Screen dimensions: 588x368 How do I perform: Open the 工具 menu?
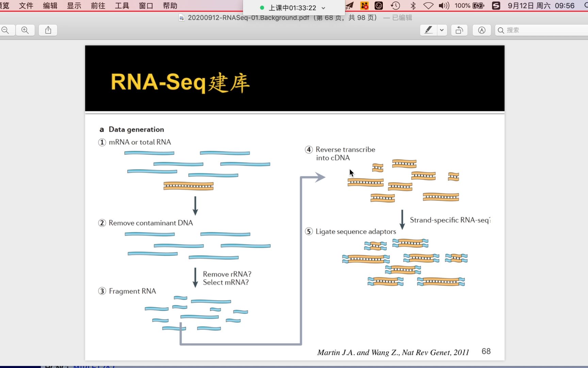121,5
